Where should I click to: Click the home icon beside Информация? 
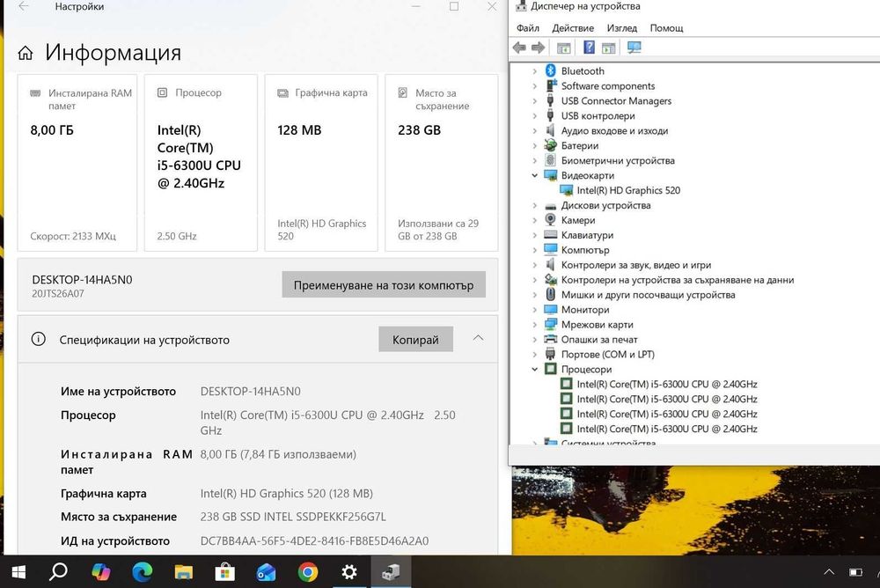(26, 54)
